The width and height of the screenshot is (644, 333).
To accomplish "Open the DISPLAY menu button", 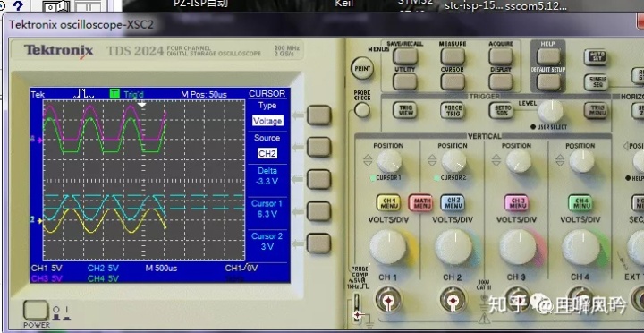I will pyautogui.click(x=501, y=81).
